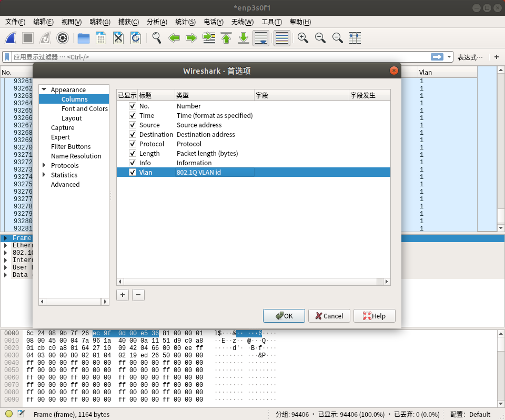The image size is (505, 420).
Task: Jump to last packet icon
Action: click(x=244, y=38)
